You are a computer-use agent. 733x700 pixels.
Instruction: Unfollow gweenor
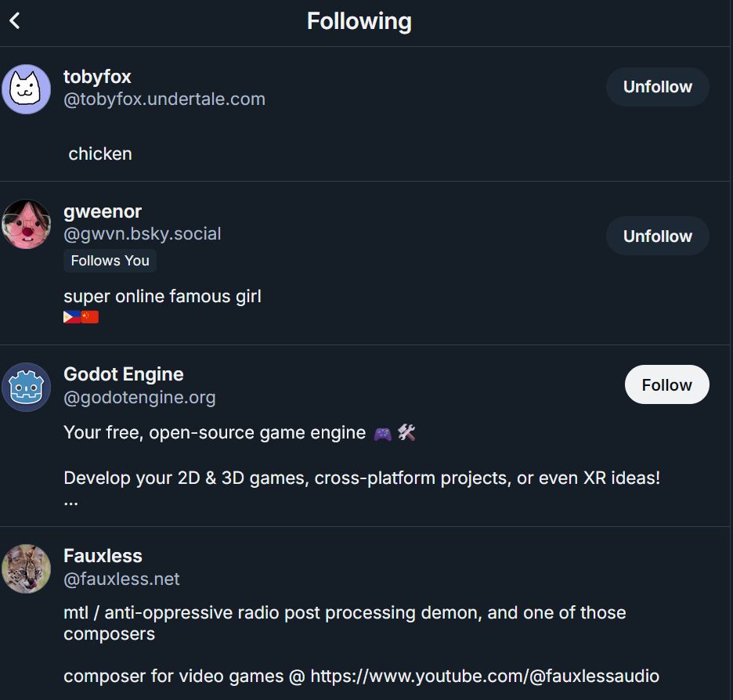pyautogui.click(x=657, y=236)
